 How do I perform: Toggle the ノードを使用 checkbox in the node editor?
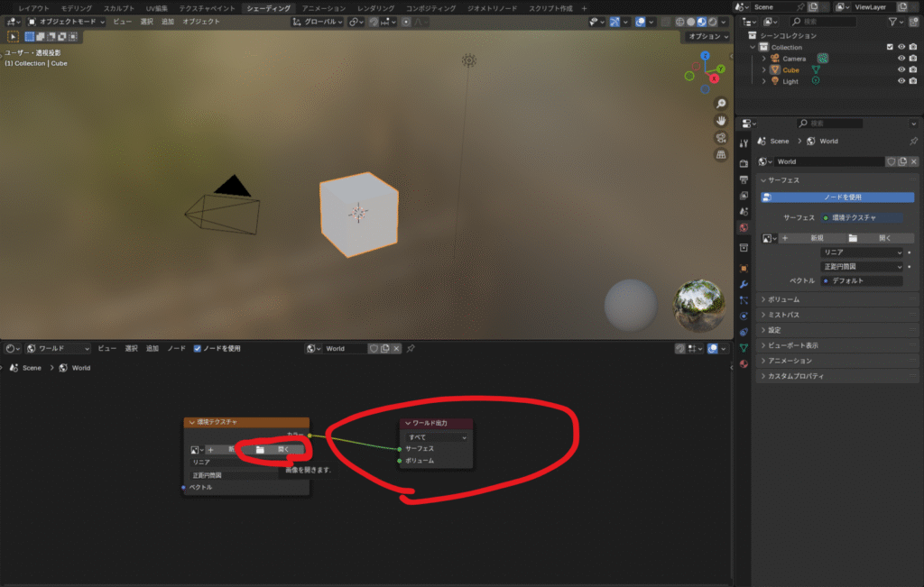coord(198,349)
